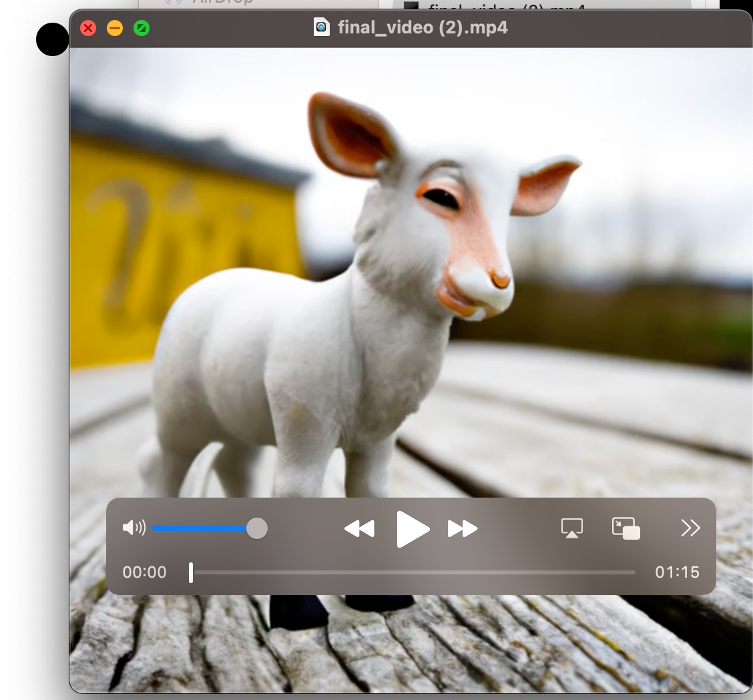Mute audio by clicking the speaker icon
This screenshot has width=753, height=700.
pyautogui.click(x=132, y=528)
